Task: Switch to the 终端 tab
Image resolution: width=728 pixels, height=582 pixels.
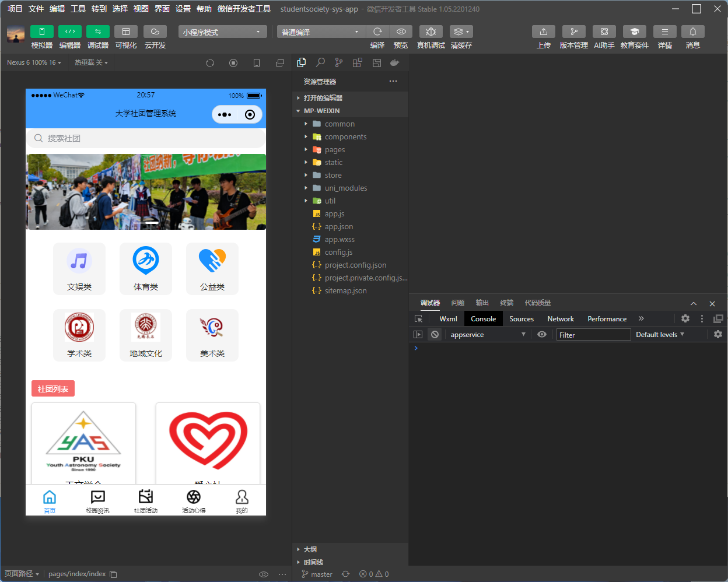Action: point(507,303)
